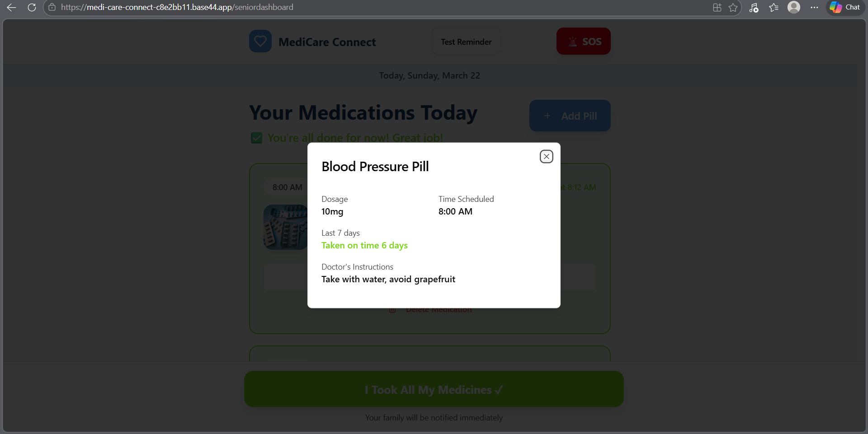Click the SOS emergency button

(x=583, y=41)
